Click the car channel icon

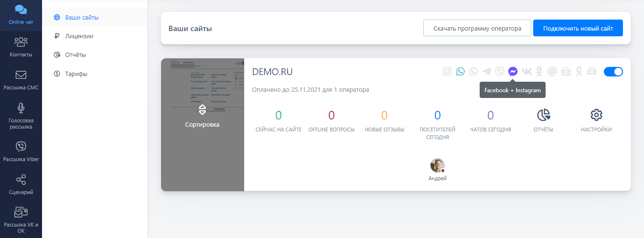coord(591,72)
